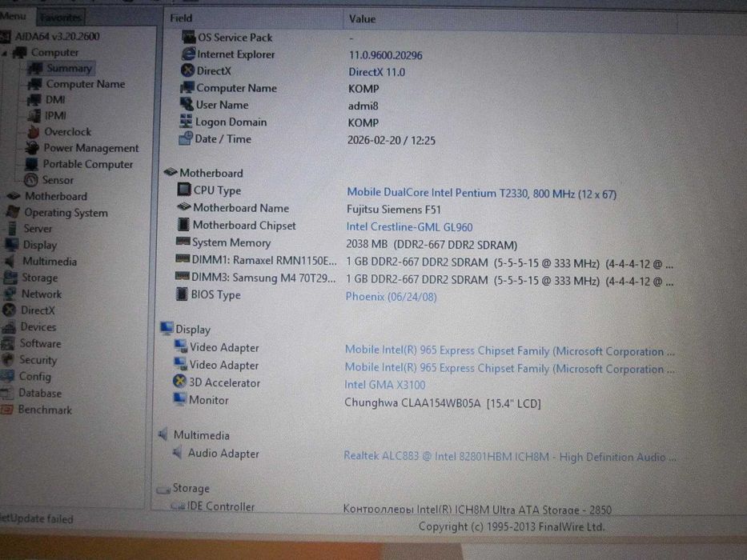This screenshot has height=560, width=747.
Task: Click the 3D Accelerator icon
Action: pyautogui.click(x=179, y=382)
